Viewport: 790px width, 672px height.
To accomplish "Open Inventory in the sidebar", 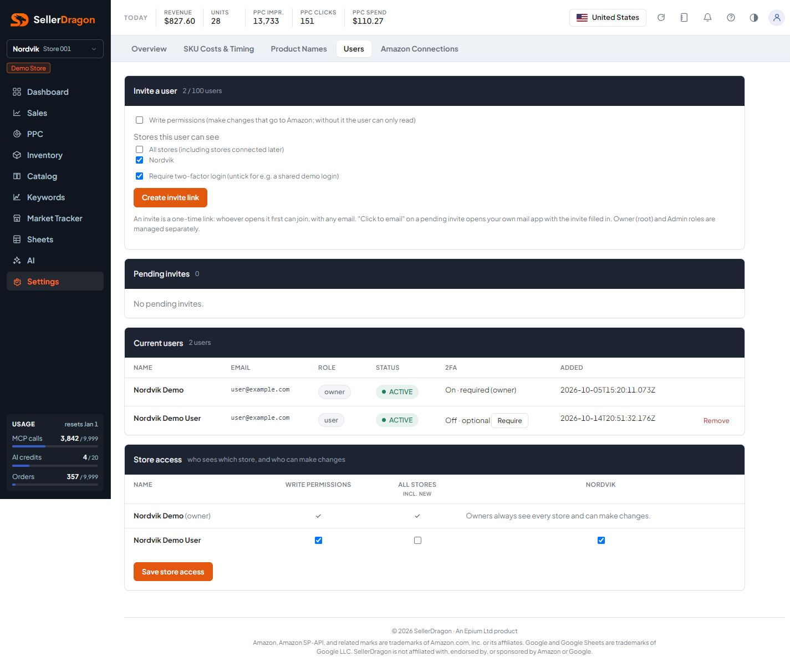I will 55,155.
